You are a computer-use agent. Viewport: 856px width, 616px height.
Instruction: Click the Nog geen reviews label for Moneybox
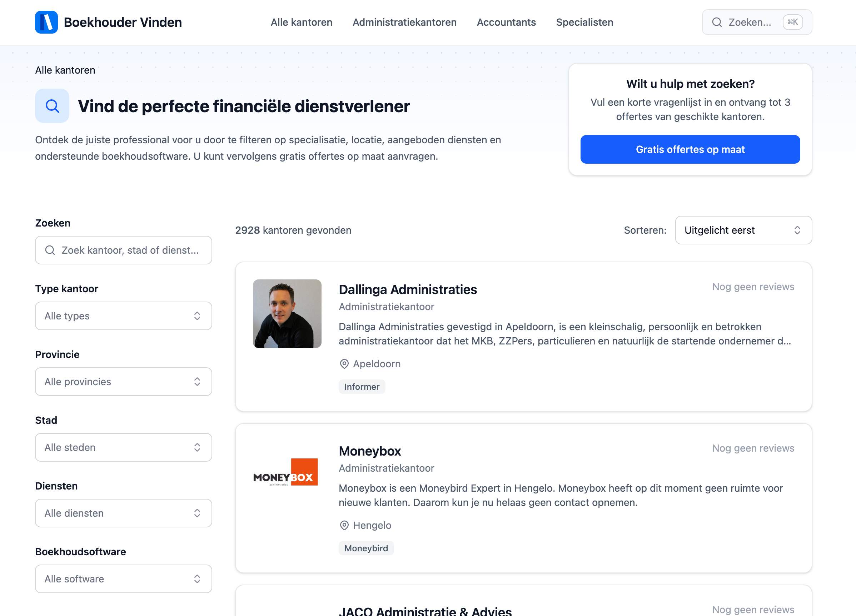pos(753,448)
